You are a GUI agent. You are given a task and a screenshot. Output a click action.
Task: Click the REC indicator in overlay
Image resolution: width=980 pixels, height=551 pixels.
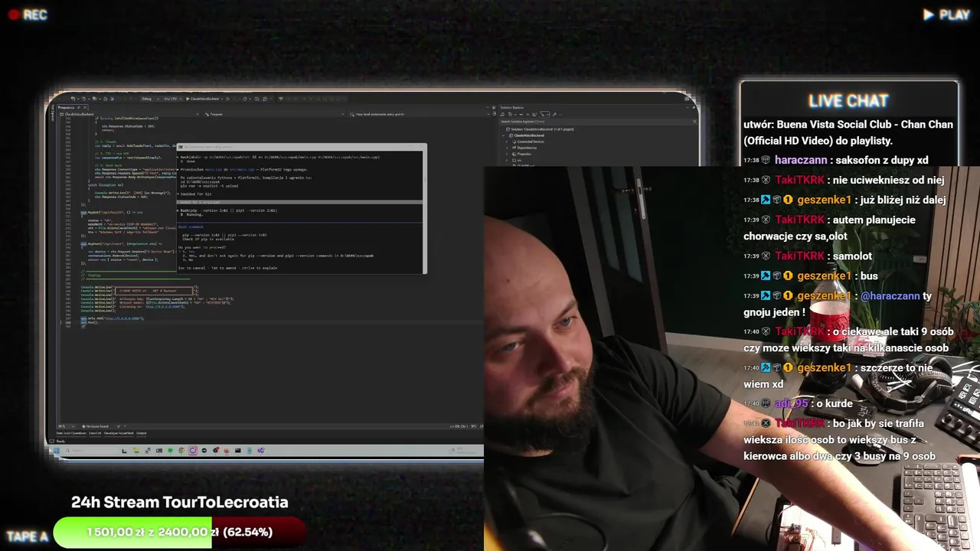28,15
